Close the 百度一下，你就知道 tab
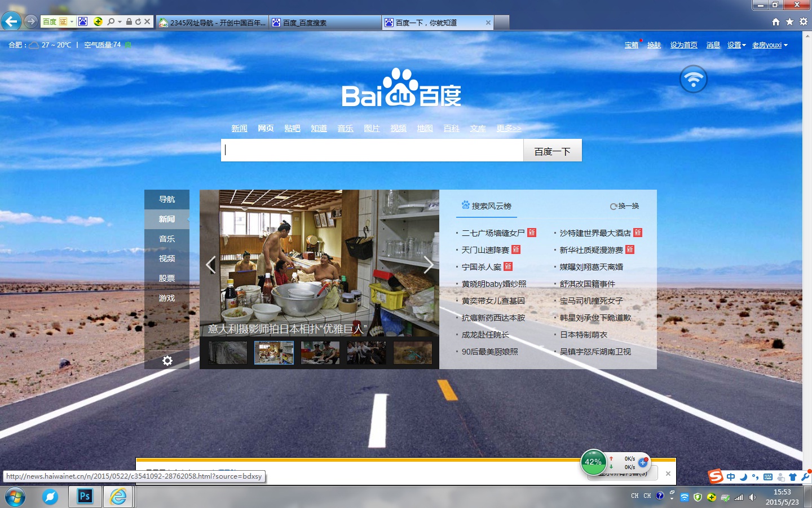The image size is (812, 508). (488, 23)
